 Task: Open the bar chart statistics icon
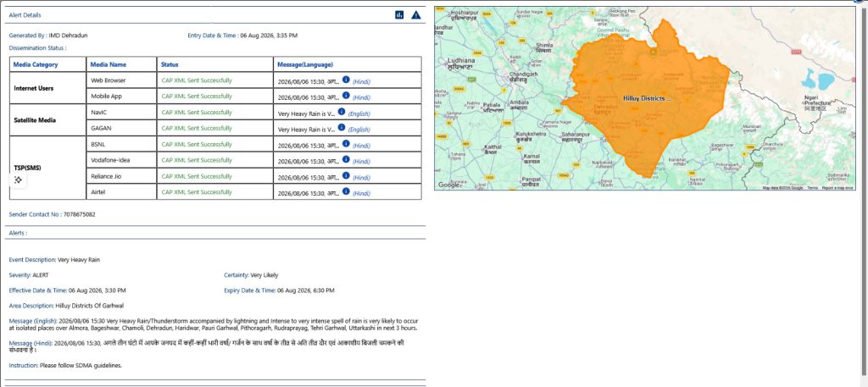point(399,15)
